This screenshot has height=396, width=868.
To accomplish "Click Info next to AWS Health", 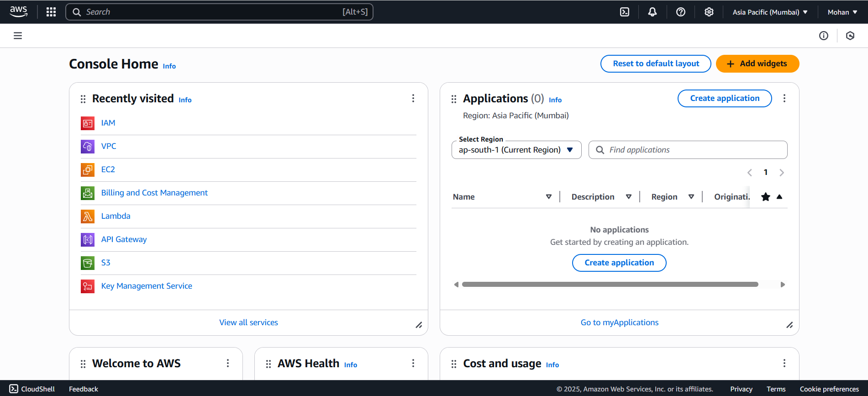I will coord(351,365).
